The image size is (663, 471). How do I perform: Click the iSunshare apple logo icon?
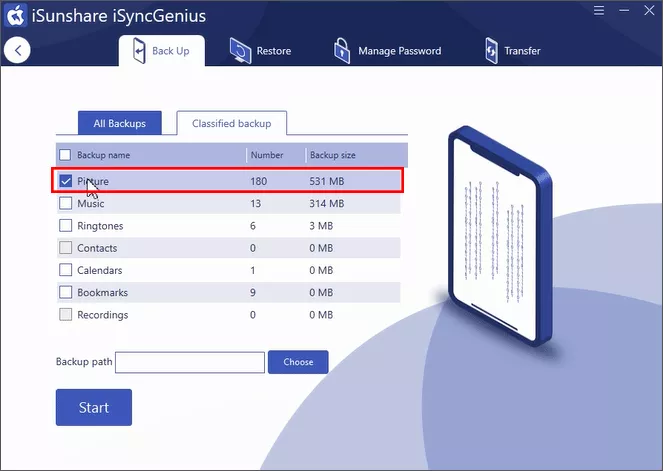click(x=16, y=16)
